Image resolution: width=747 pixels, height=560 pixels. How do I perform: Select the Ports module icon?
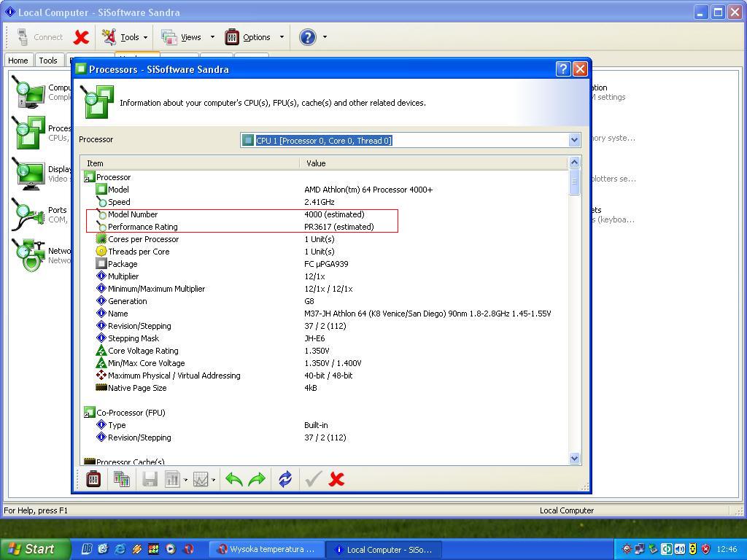point(28,215)
